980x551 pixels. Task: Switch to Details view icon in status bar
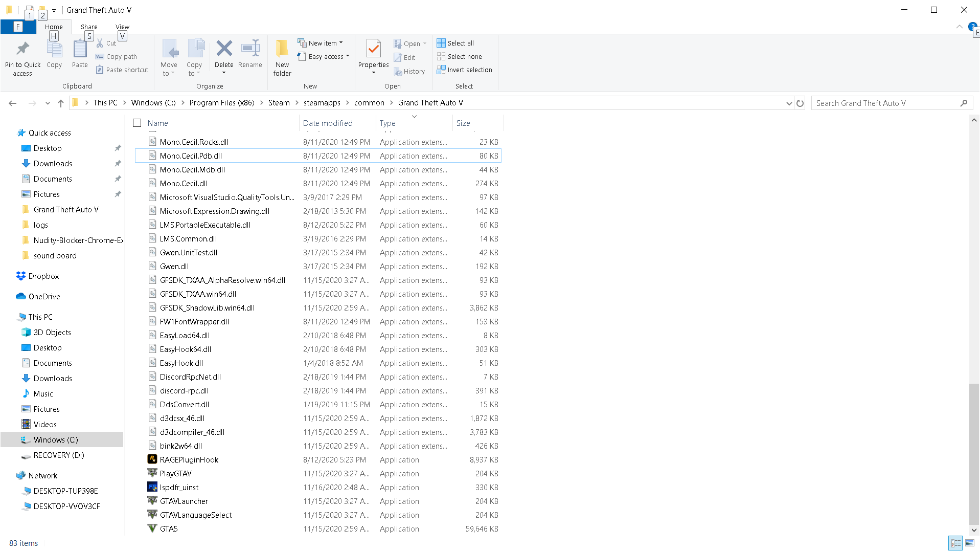pyautogui.click(x=955, y=543)
